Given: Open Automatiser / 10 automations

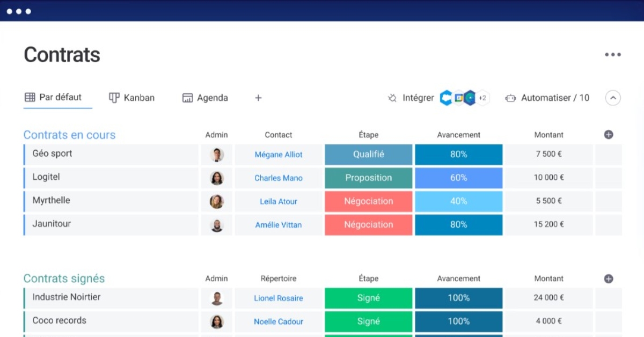Looking at the screenshot, I should click(x=547, y=98).
